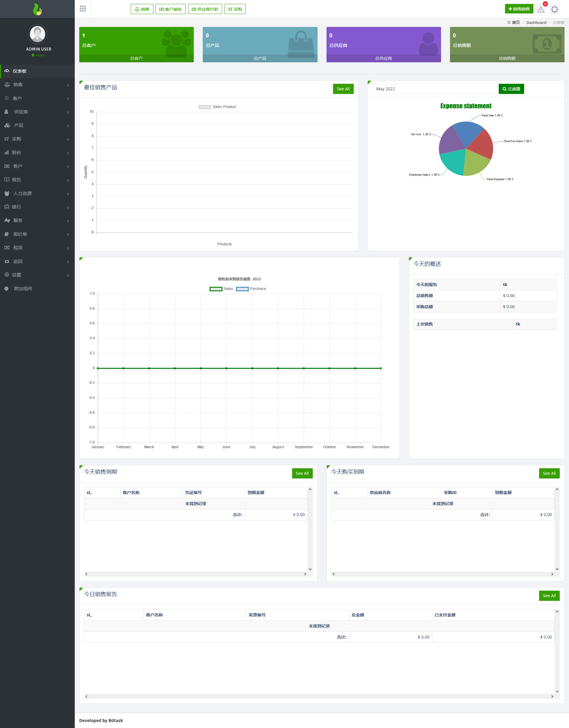Click the 总销售额 footer link on olive card
This screenshot has height=728, width=569.
[x=507, y=58]
